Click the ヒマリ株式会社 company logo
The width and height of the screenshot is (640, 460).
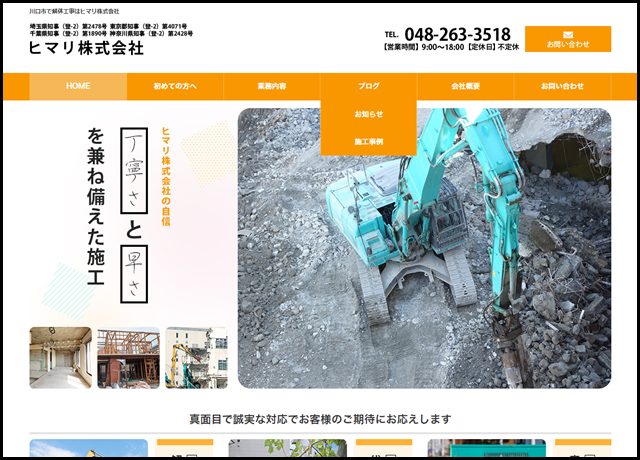click(x=86, y=47)
